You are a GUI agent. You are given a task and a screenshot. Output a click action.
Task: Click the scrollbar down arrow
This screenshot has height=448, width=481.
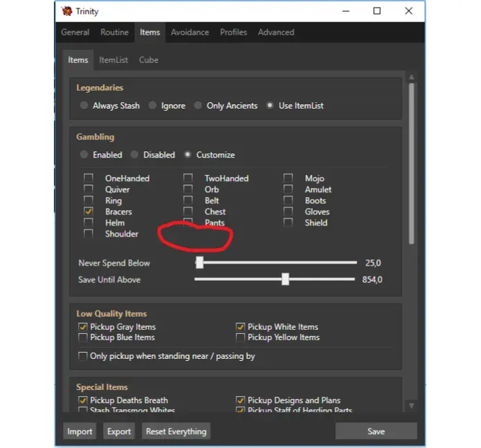tap(412, 405)
